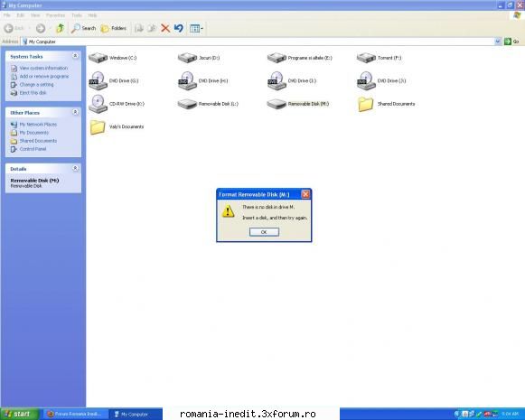Image resolution: width=525 pixels, height=420 pixels.
Task: Open the Shared Documents folder icon
Action: pyautogui.click(x=365, y=104)
